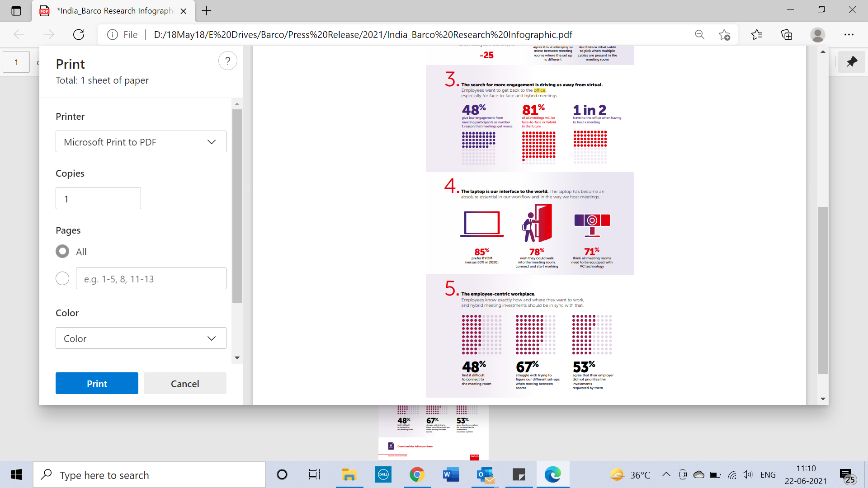Select the All pages radio button

62,252
